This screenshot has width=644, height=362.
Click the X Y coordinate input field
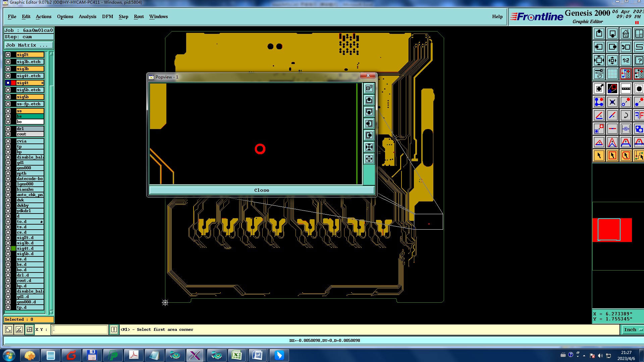80,330
